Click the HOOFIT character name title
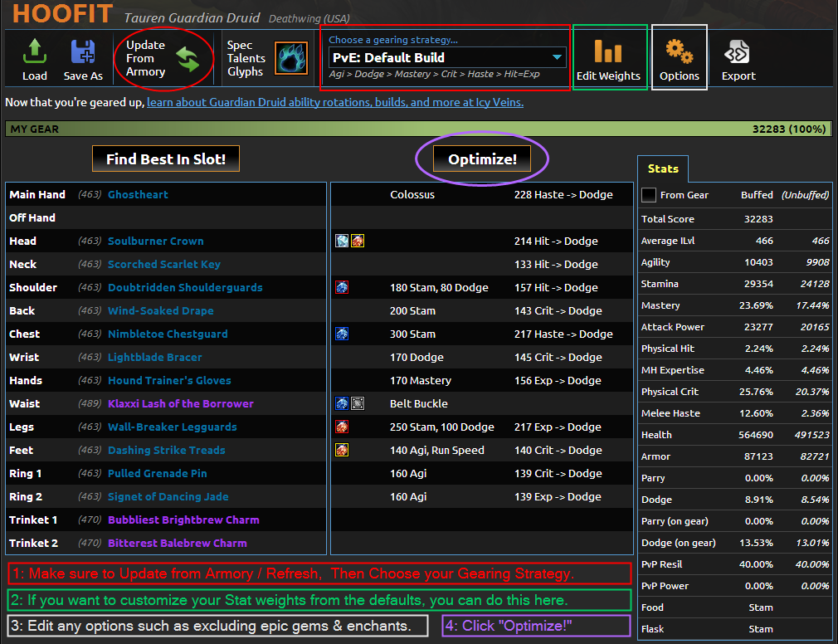Viewport: 838px width, 644px height. [x=62, y=13]
